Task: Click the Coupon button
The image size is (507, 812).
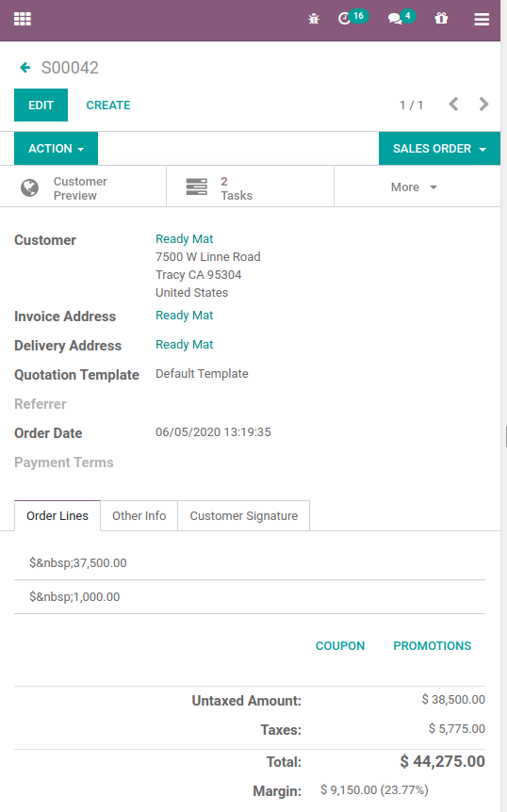Action: click(340, 646)
